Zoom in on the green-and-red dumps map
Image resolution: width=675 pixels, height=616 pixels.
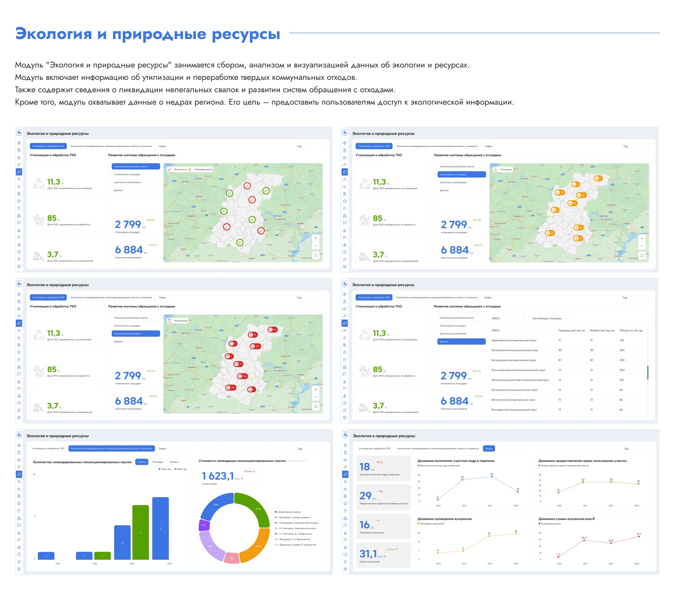(x=316, y=238)
